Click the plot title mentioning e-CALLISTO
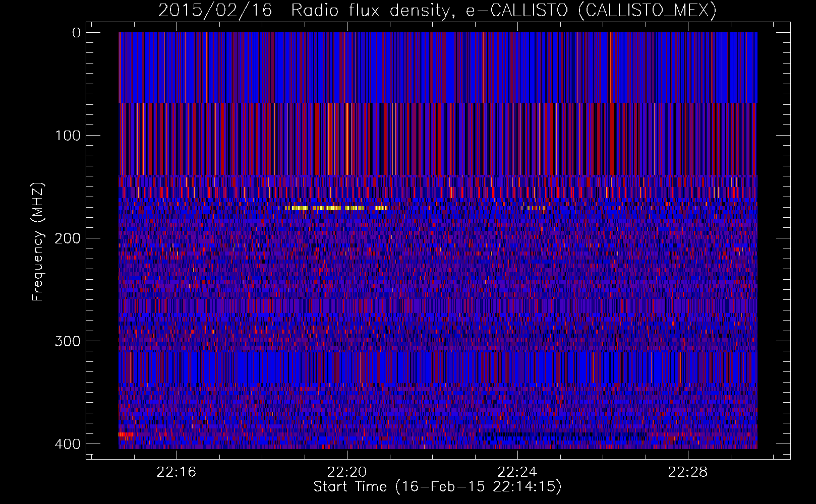Image resolution: width=816 pixels, height=504 pixels. pos(437,10)
